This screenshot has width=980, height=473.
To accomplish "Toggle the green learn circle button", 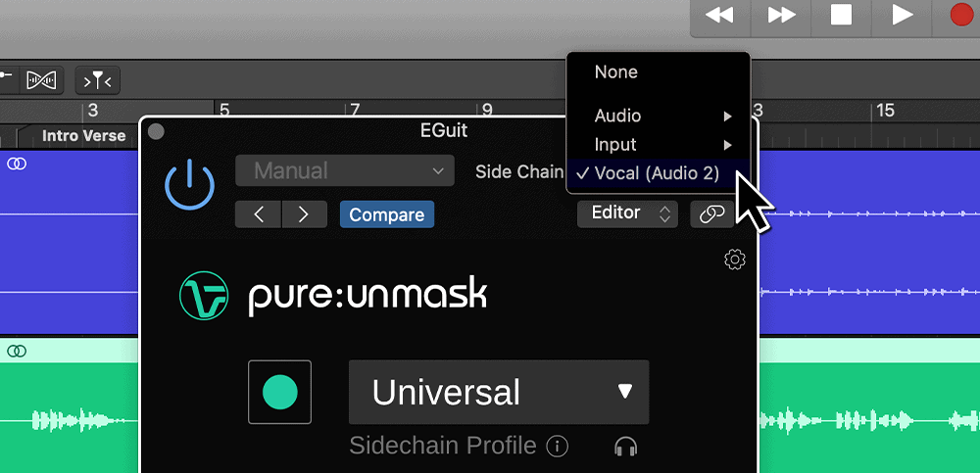I will point(280,392).
